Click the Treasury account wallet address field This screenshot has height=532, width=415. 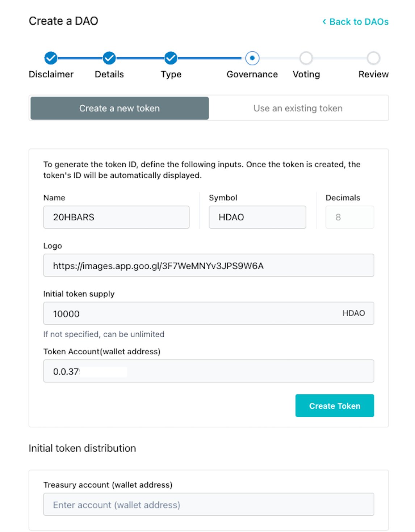point(209,504)
